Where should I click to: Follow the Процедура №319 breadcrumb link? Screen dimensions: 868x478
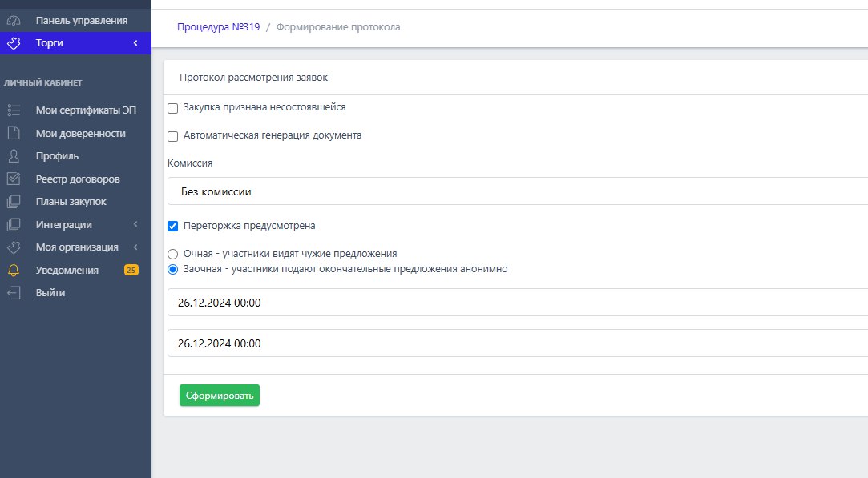218,27
